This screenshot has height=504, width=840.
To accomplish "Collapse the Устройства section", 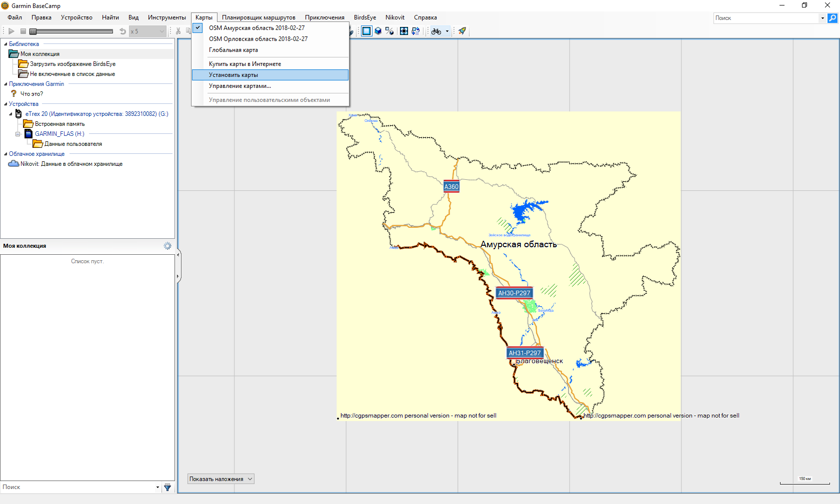I will click(x=5, y=104).
